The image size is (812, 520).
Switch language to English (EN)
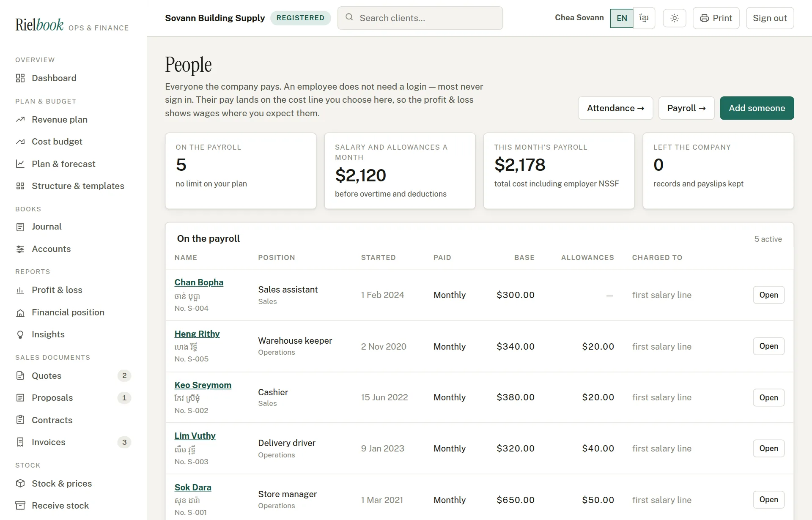point(622,18)
